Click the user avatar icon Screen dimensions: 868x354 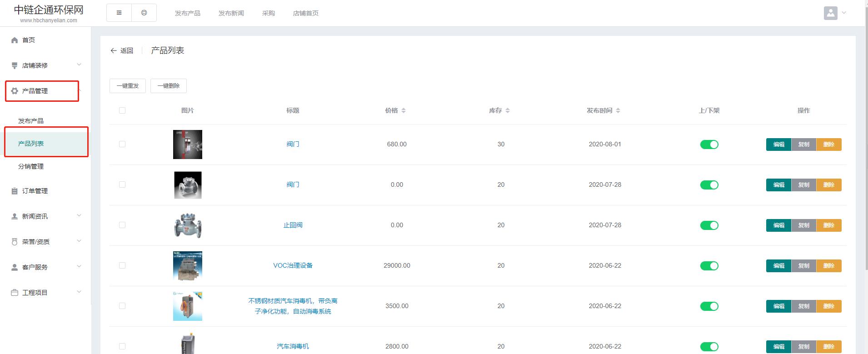(x=830, y=13)
